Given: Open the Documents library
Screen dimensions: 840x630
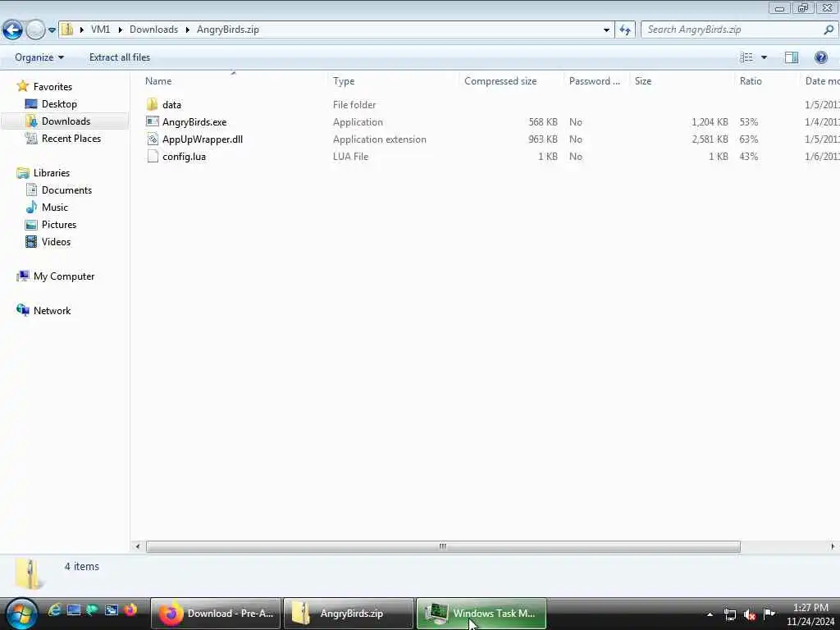Looking at the screenshot, I should (x=66, y=190).
